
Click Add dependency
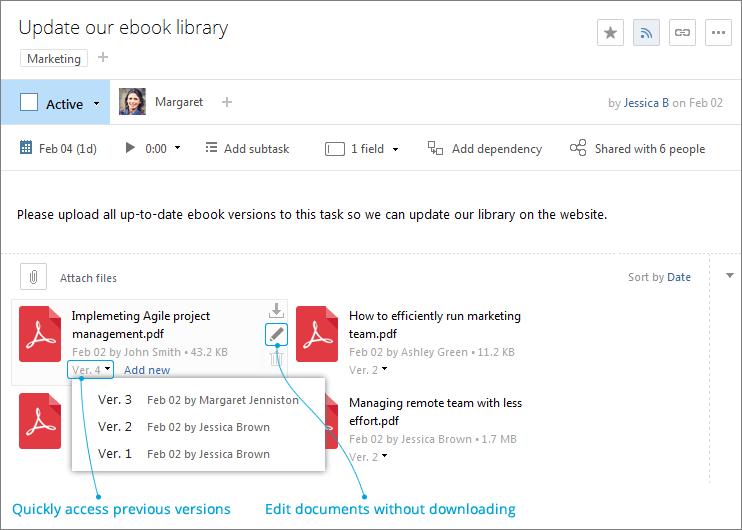click(485, 149)
